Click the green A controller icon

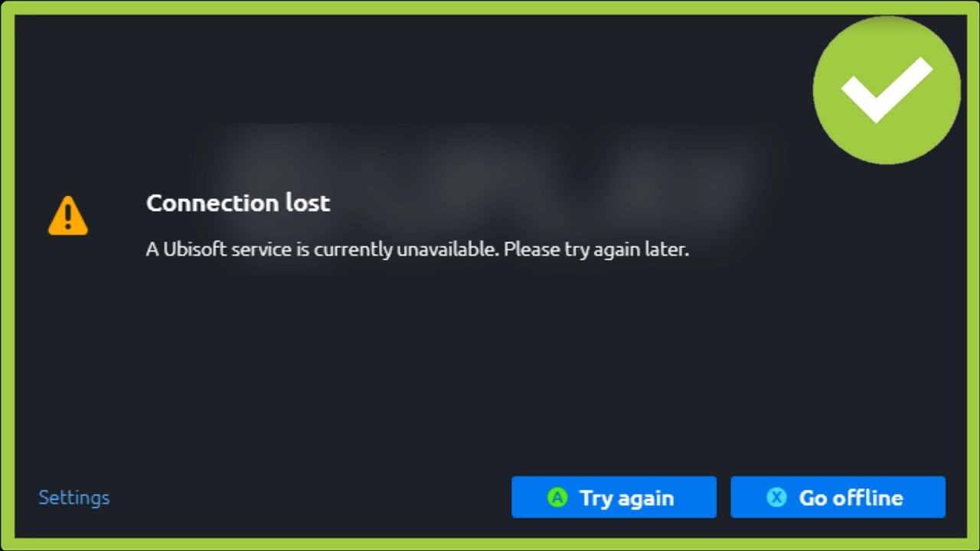pos(557,497)
